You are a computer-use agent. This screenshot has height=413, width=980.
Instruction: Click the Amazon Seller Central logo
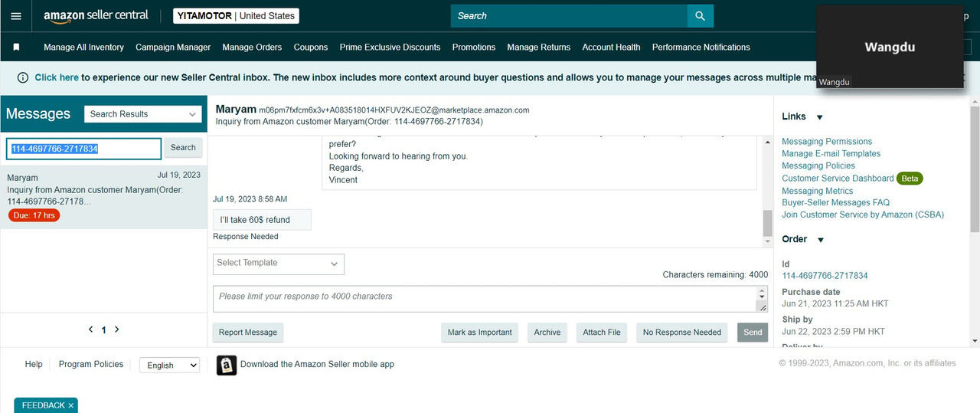coord(96,15)
